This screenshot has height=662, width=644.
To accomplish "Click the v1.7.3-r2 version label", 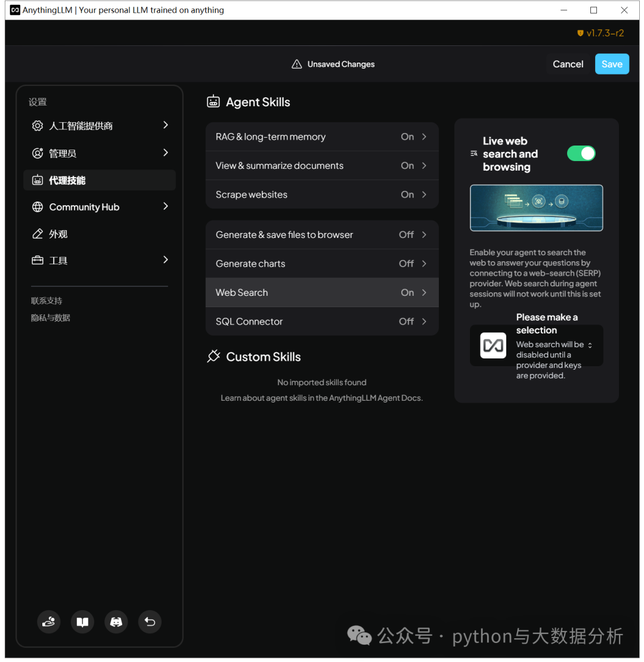I will [x=605, y=33].
